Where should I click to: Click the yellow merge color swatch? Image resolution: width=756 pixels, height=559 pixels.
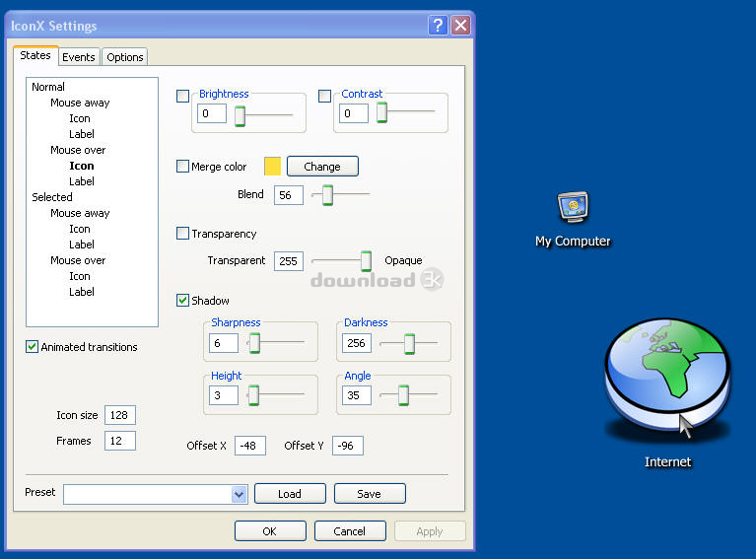[273, 167]
